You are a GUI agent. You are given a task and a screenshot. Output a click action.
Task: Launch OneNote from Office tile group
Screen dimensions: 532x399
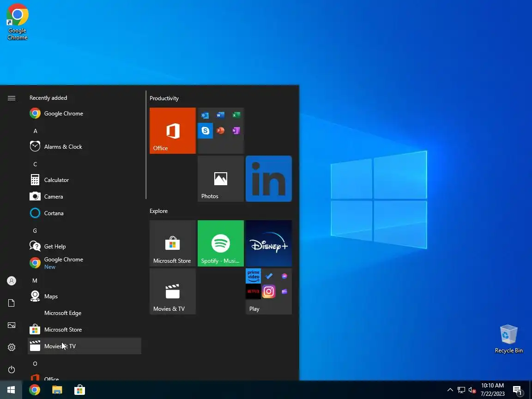[236, 131]
